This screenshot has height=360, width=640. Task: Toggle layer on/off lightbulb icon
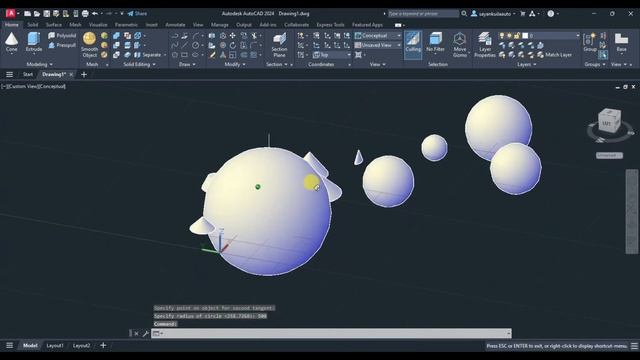[x=502, y=36]
